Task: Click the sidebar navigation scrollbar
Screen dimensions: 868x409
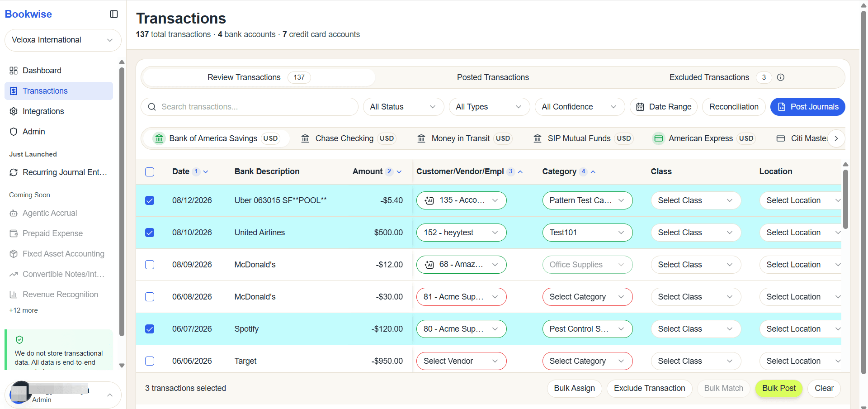Action: 122,201
